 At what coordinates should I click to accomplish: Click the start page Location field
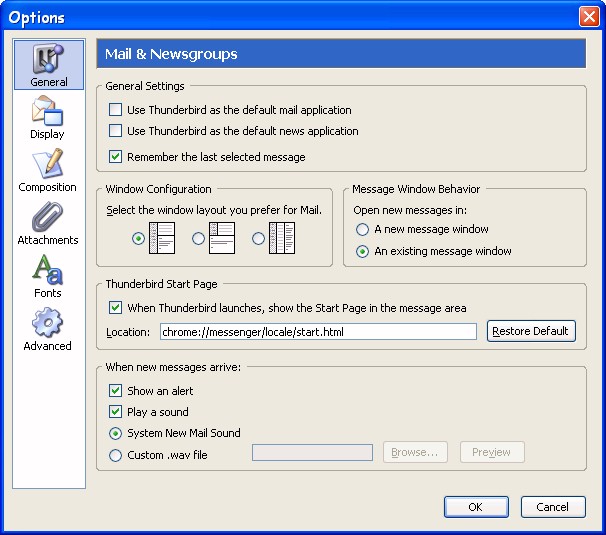318,332
